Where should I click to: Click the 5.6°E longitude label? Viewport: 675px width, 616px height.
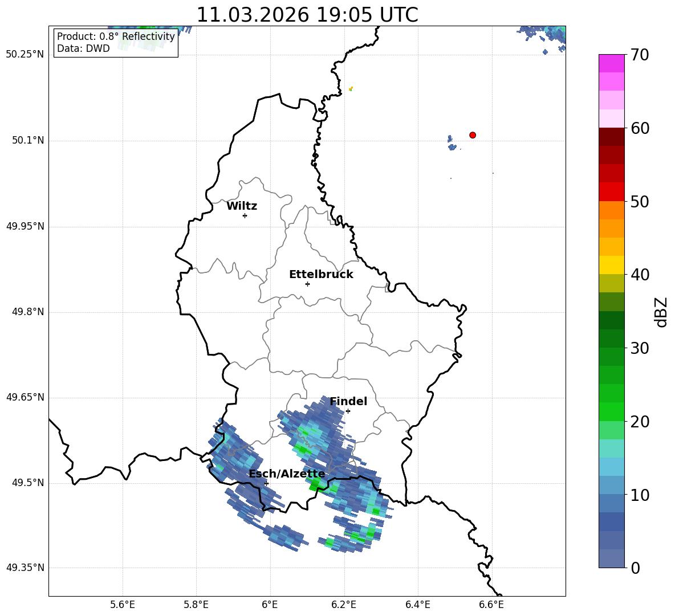click(x=123, y=605)
